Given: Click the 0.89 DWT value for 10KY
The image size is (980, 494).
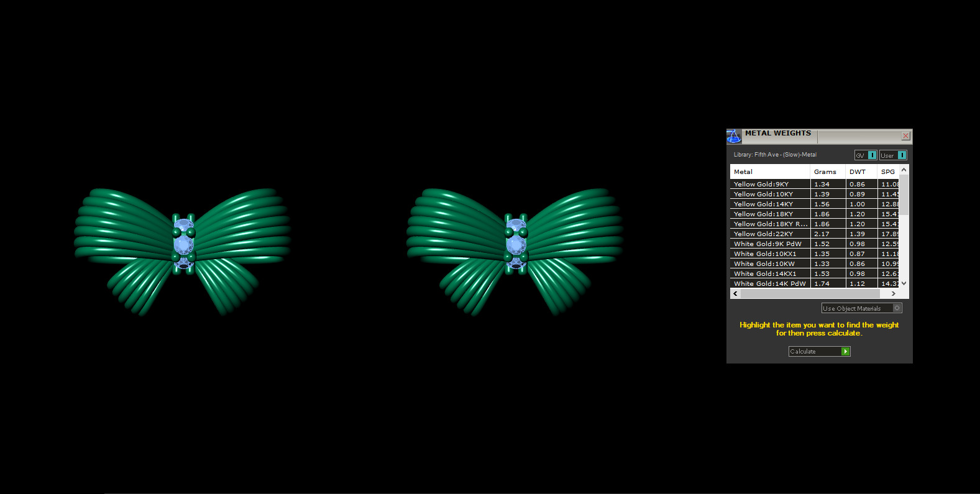Looking at the screenshot, I should (857, 194).
